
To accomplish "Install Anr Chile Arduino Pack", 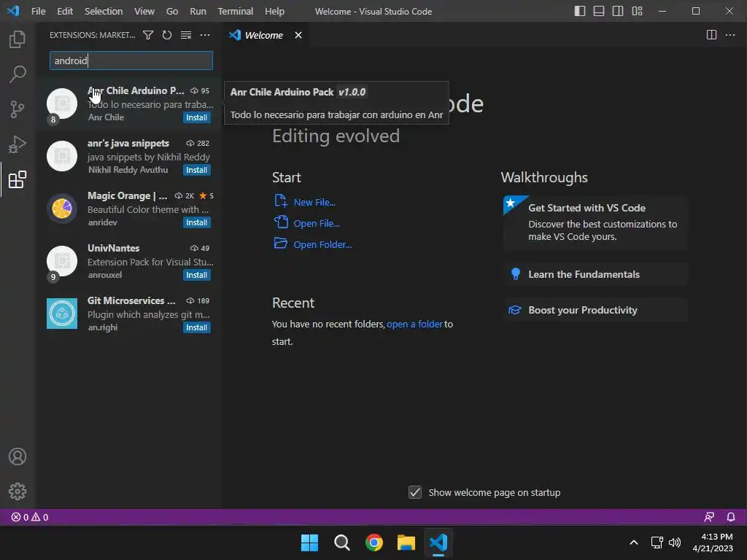I will (196, 117).
